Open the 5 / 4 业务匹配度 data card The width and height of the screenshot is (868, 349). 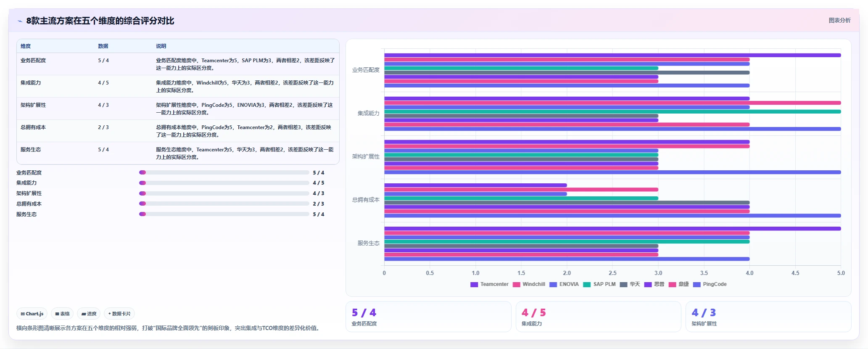pyautogui.click(x=428, y=317)
